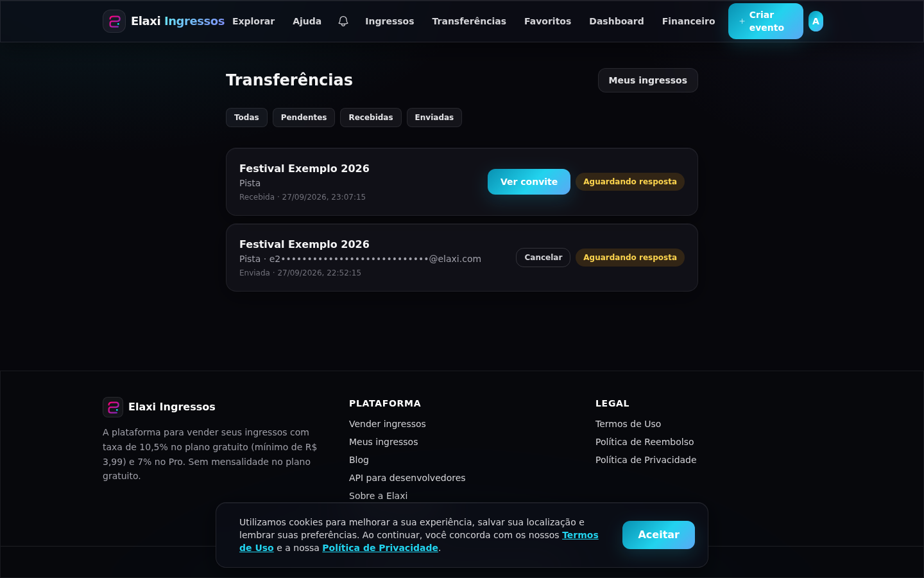
Task: Open API para desenvolvedores link
Action: pos(407,478)
